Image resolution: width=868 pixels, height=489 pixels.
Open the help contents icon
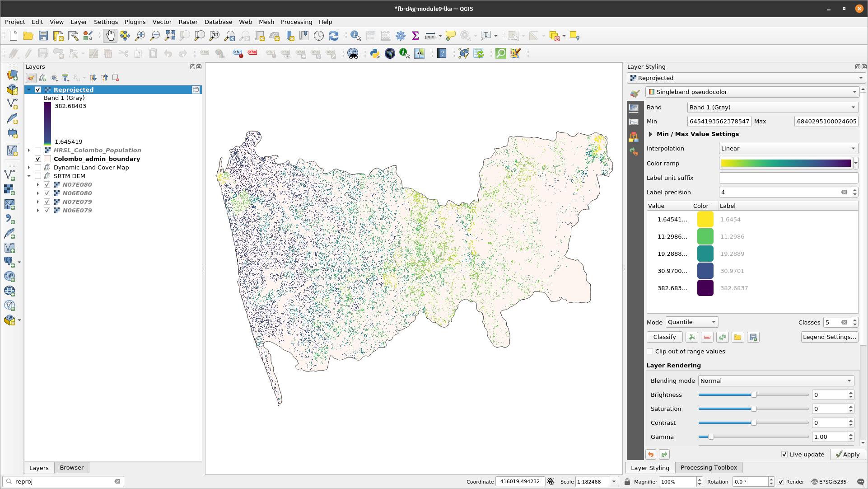coord(442,53)
